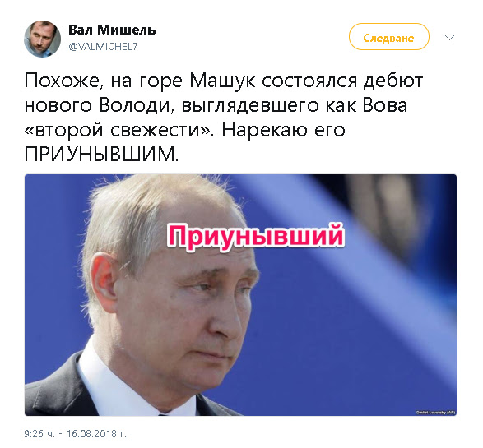Click the word Машук in the tweet
This screenshot has width=483, height=448.
click(222, 81)
